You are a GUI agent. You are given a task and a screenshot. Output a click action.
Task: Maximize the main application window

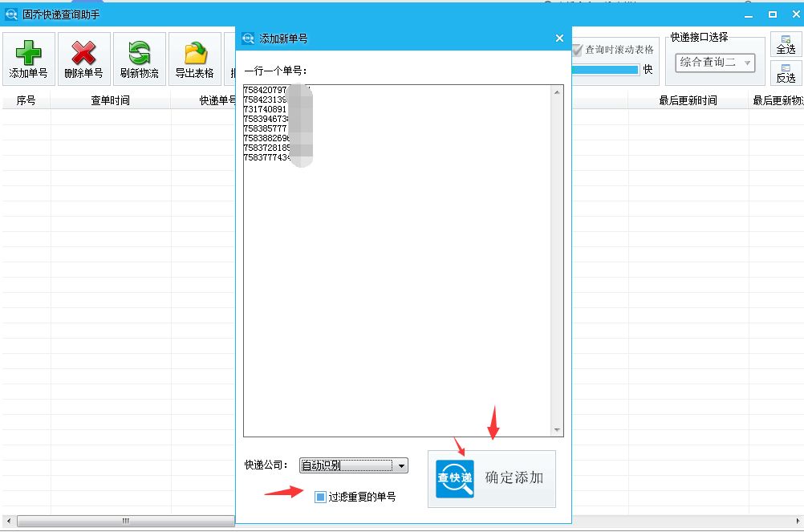tap(772, 14)
